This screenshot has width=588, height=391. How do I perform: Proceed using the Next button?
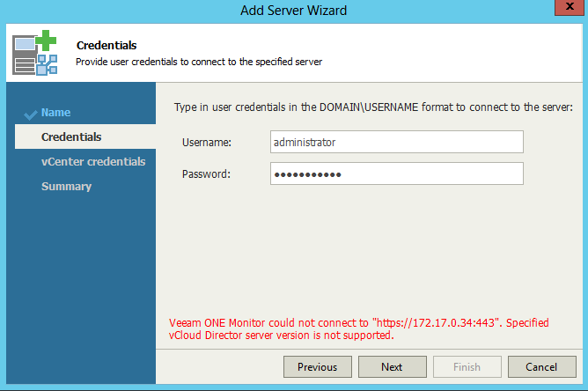coord(393,366)
